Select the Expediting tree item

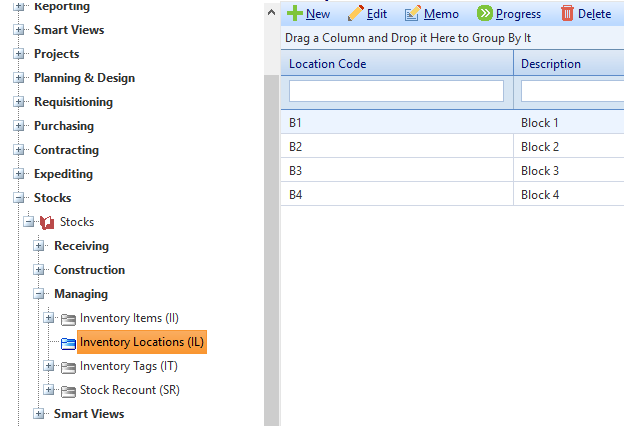pos(63,174)
